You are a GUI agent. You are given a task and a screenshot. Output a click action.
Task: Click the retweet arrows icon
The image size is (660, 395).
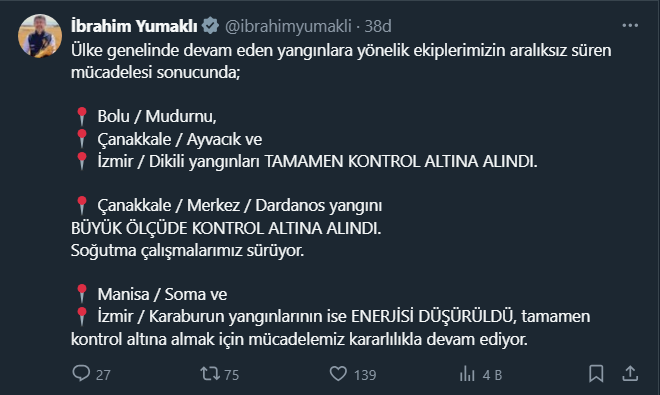point(210,374)
